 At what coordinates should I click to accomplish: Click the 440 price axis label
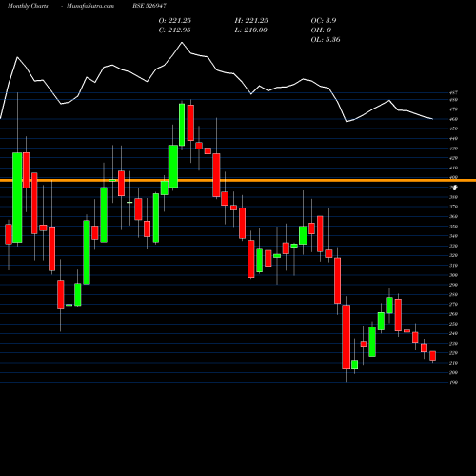point(454,139)
